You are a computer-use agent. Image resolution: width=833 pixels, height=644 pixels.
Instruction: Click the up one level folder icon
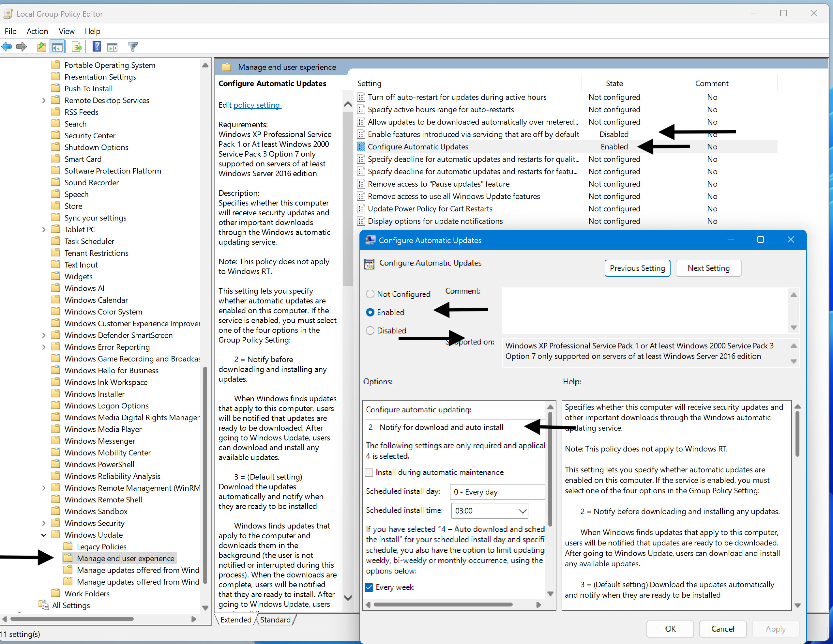41,46
